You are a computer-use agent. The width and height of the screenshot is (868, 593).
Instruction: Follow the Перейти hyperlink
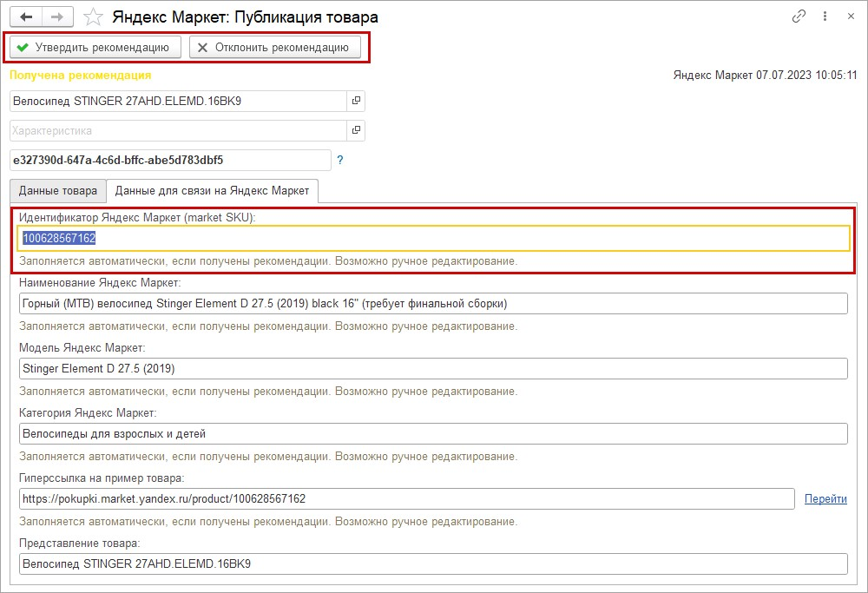point(825,499)
